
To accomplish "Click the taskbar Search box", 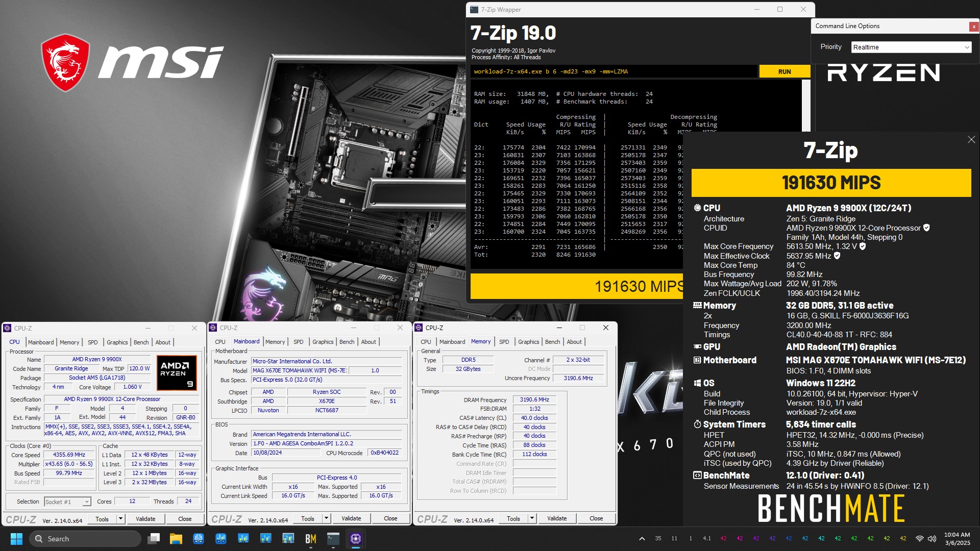I will point(85,539).
